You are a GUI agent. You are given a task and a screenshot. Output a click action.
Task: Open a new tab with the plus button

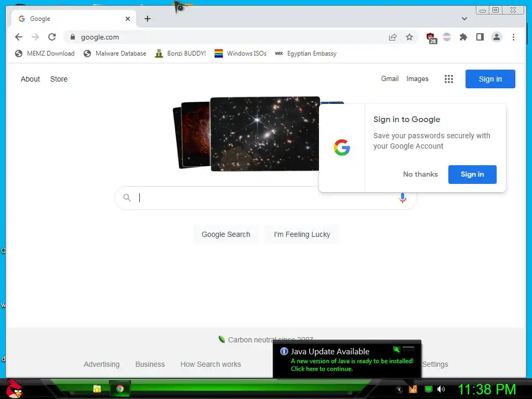147,19
